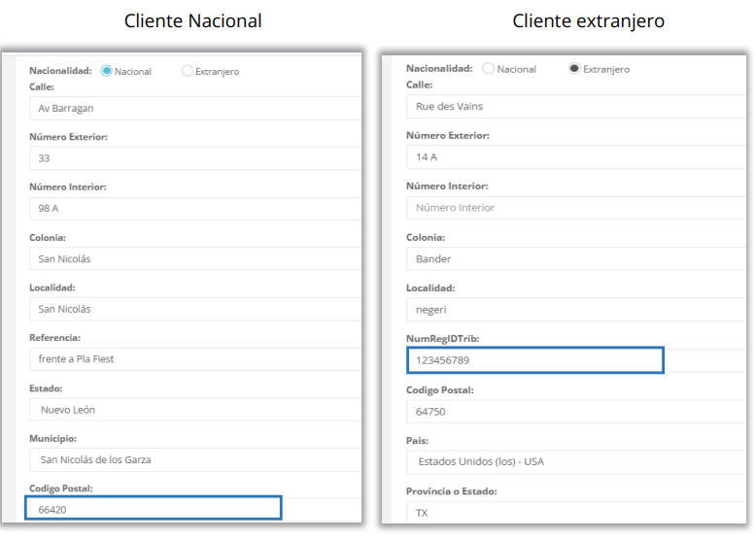Click the empty Número Interior field
Viewport: 756px width, 539px height.
click(575, 208)
